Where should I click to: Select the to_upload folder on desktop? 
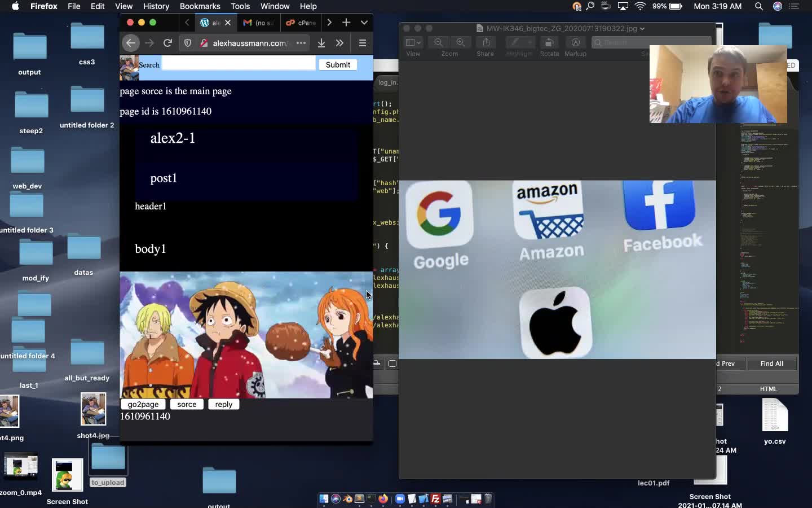[108, 465]
